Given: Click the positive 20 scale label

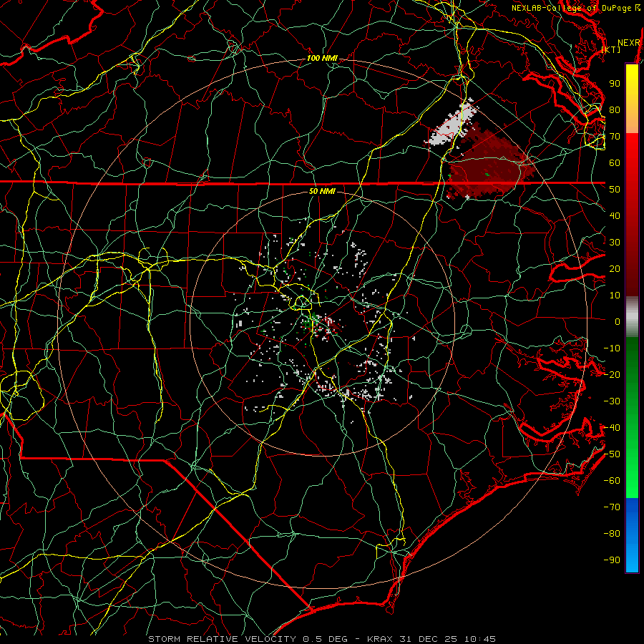Looking at the screenshot, I should (x=615, y=268).
